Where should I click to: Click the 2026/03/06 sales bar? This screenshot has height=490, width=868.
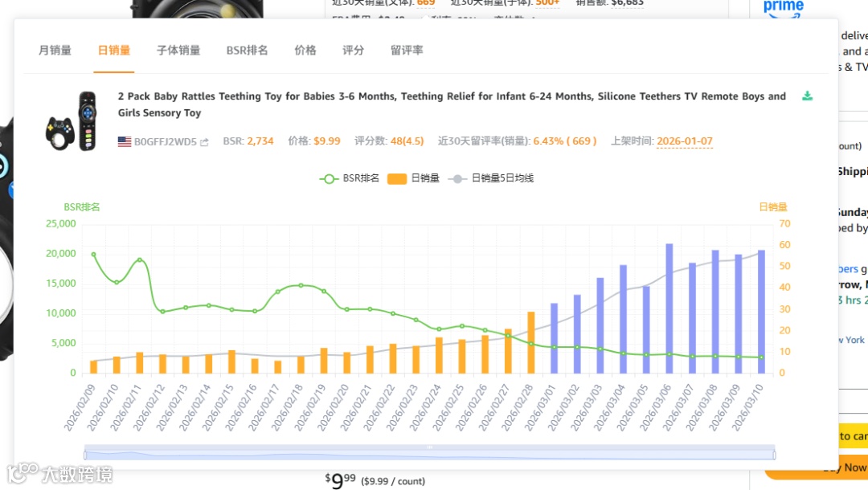[x=669, y=308]
